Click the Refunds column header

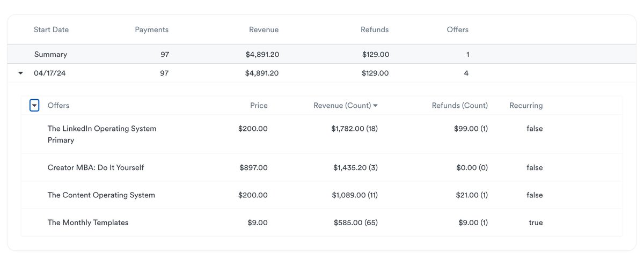pos(375,29)
